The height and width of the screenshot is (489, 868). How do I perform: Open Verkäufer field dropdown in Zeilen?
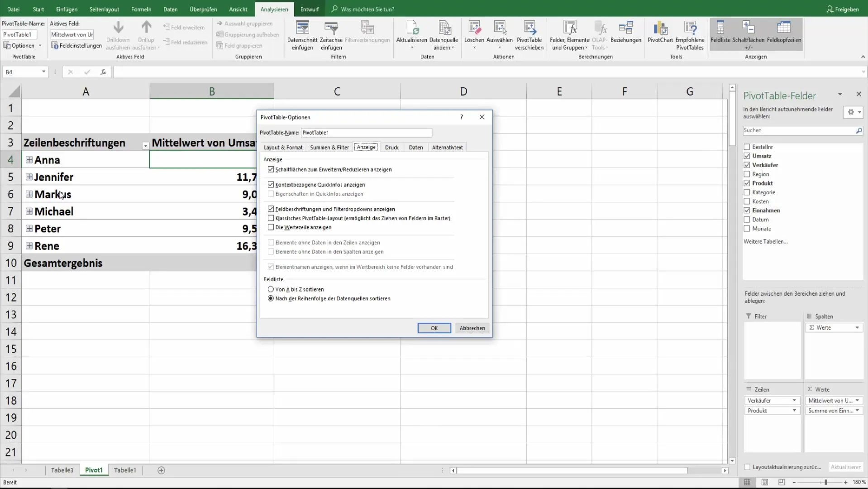pyautogui.click(x=794, y=401)
